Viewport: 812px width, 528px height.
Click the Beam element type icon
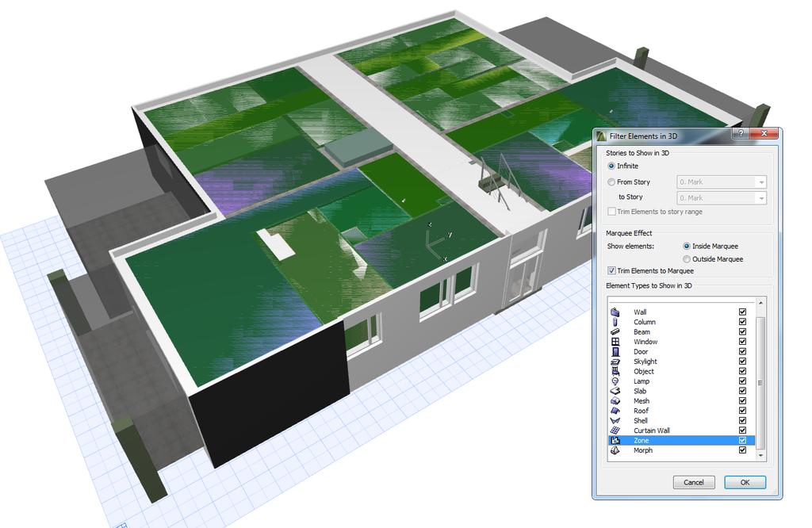(615, 332)
